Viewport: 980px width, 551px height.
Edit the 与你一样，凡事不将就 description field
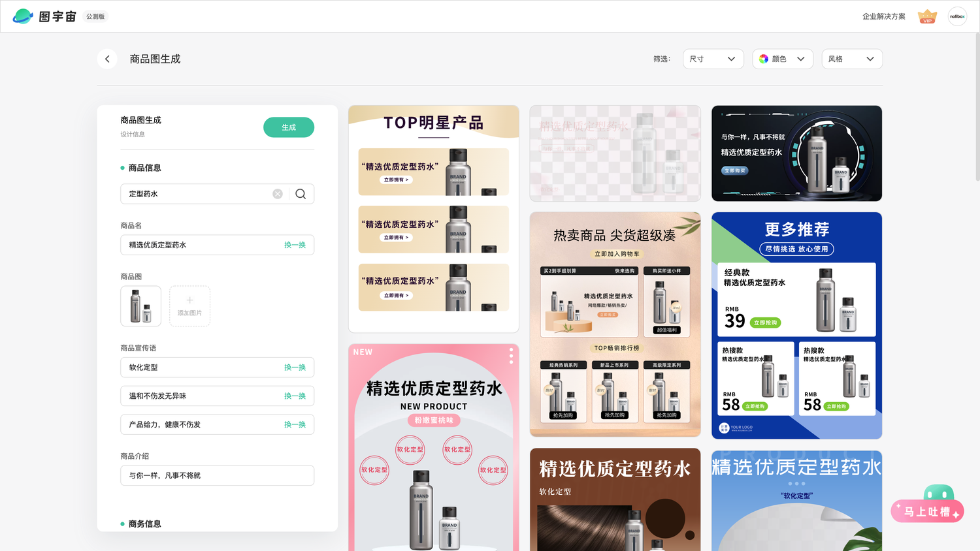pyautogui.click(x=218, y=475)
